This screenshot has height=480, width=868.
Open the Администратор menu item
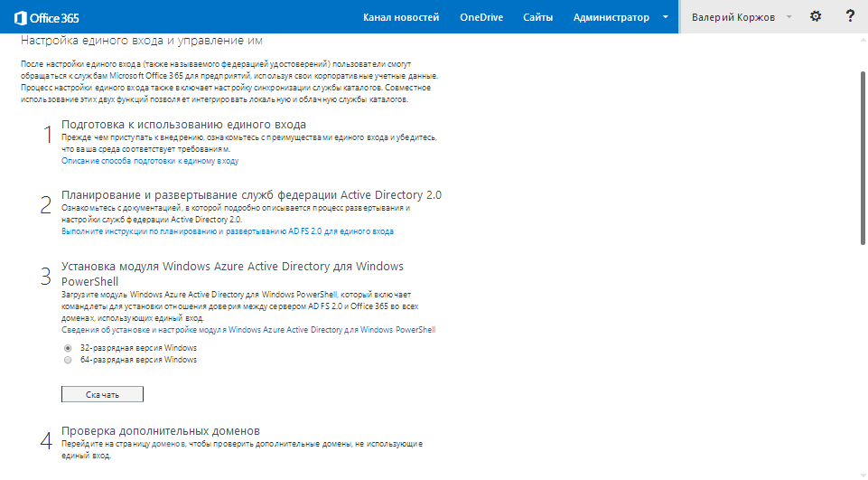pos(611,17)
